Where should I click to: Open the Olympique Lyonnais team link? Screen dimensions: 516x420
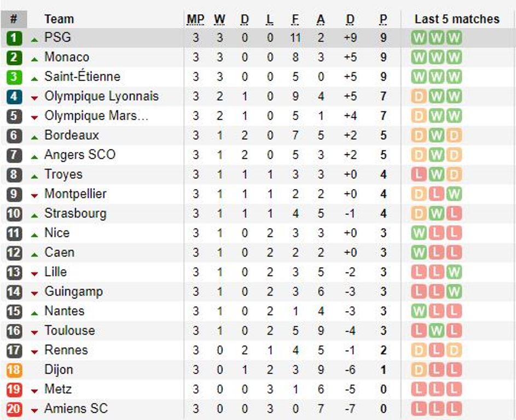(101, 96)
